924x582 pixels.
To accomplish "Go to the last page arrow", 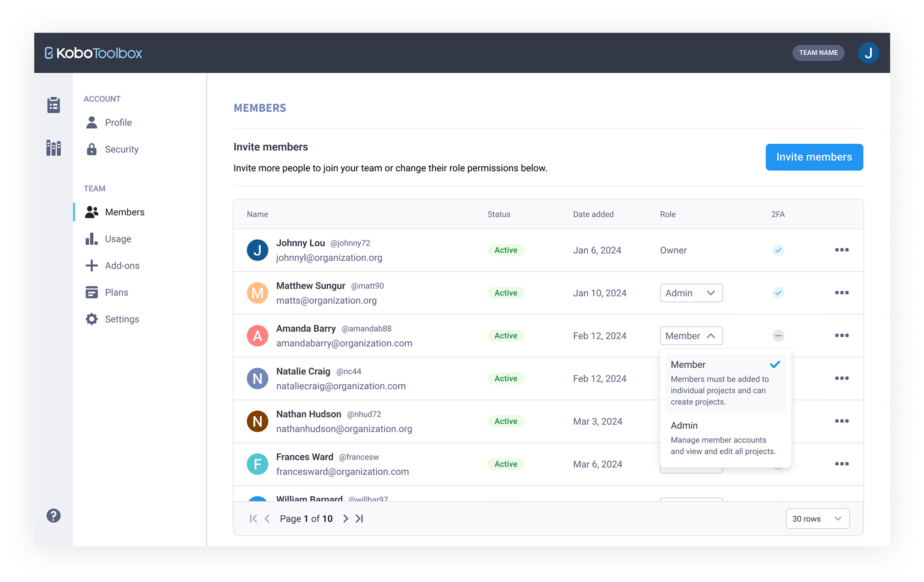I will [x=359, y=519].
